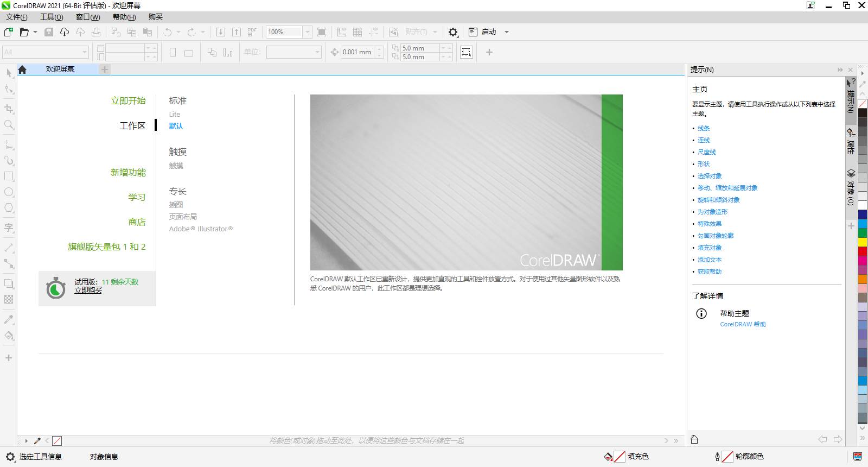
Task: Click the 立即购买 link
Action: pyautogui.click(x=88, y=290)
